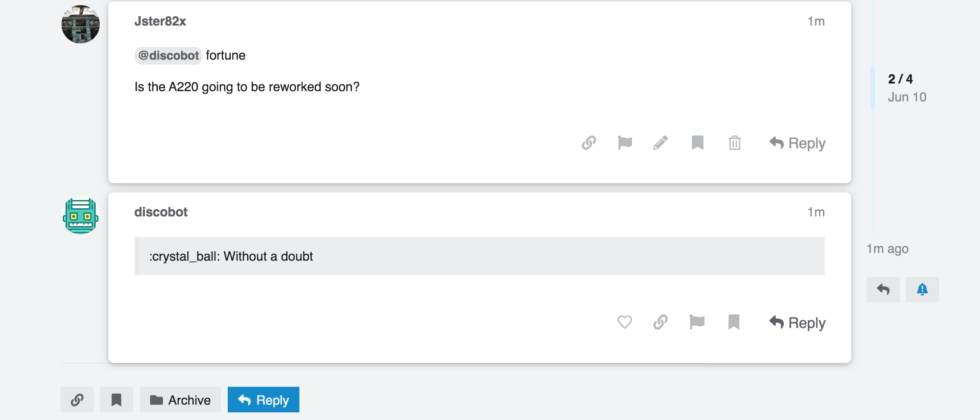Viewport: 980px width, 420px height.
Task: Share topic link from footer buttons
Action: pyautogui.click(x=77, y=400)
